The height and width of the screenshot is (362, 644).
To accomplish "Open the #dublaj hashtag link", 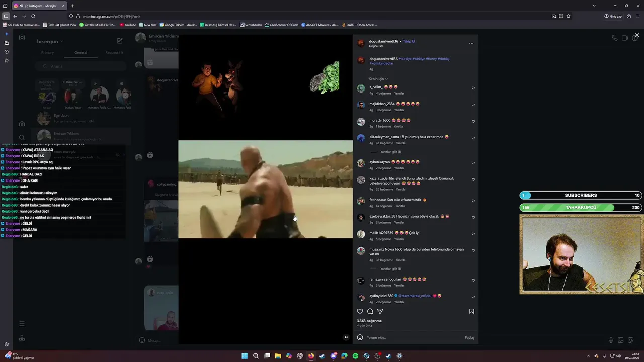I will coord(444,59).
